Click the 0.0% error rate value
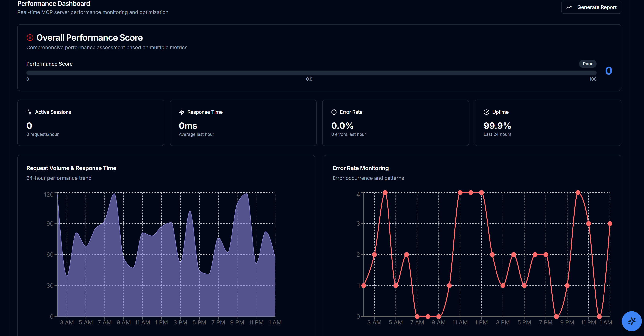This screenshot has height=336, width=644. click(342, 126)
